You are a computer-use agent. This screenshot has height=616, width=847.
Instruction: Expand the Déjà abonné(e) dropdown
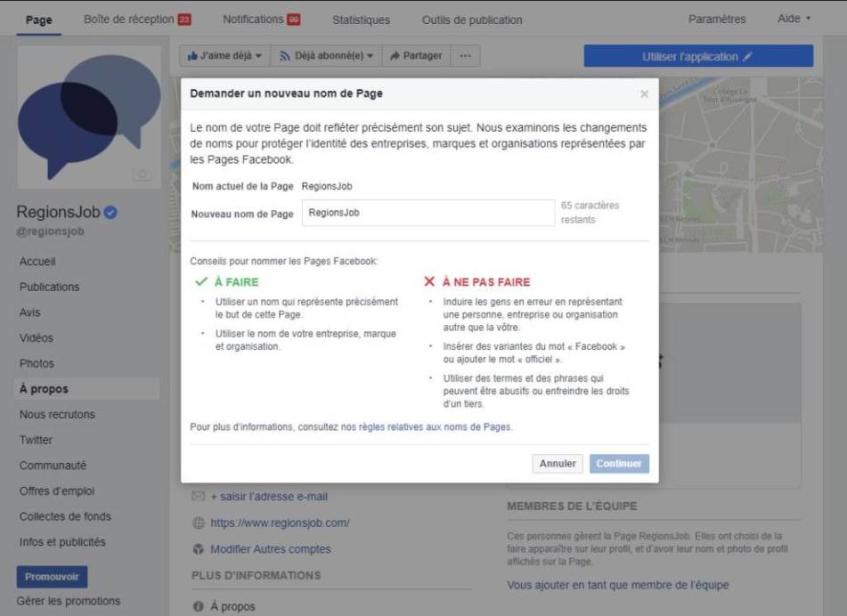click(x=326, y=56)
